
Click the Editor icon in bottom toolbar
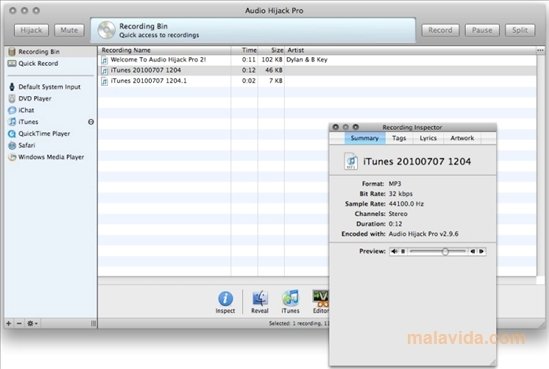[321, 298]
